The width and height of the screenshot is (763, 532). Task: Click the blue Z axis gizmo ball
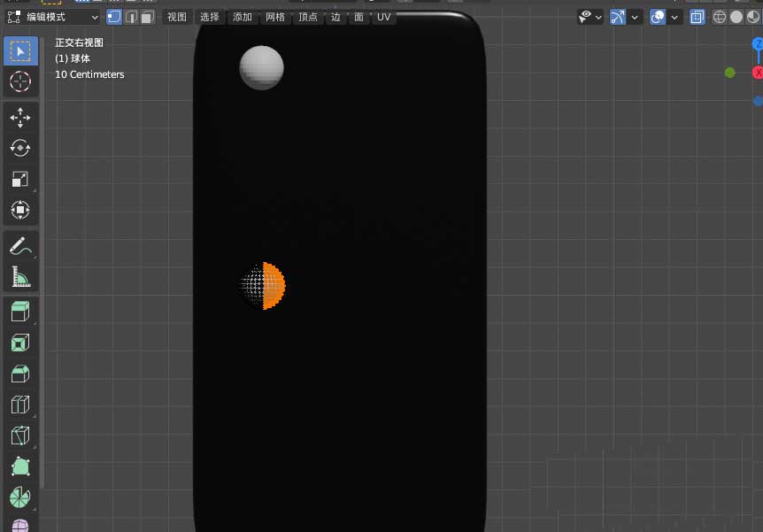pos(759,43)
